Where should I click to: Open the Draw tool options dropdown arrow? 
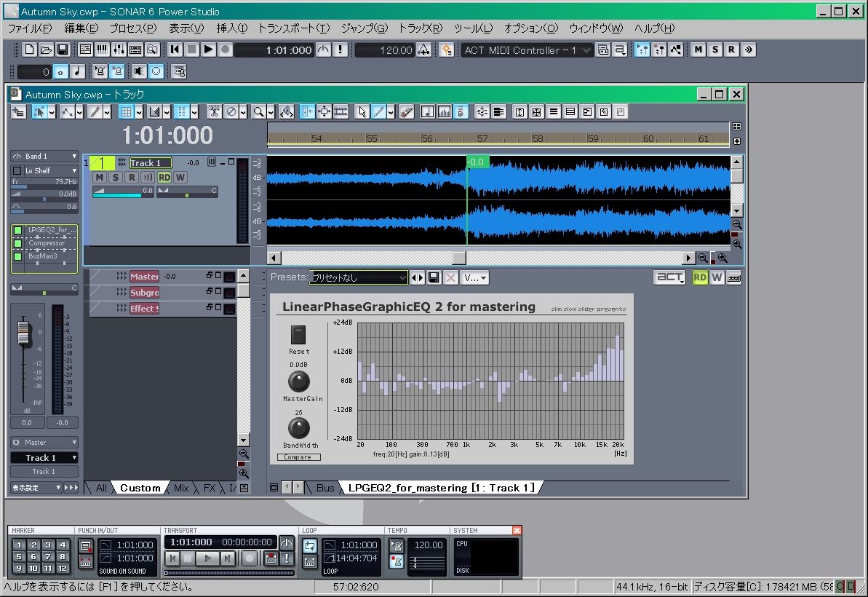pyautogui.click(x=391, y=112)
